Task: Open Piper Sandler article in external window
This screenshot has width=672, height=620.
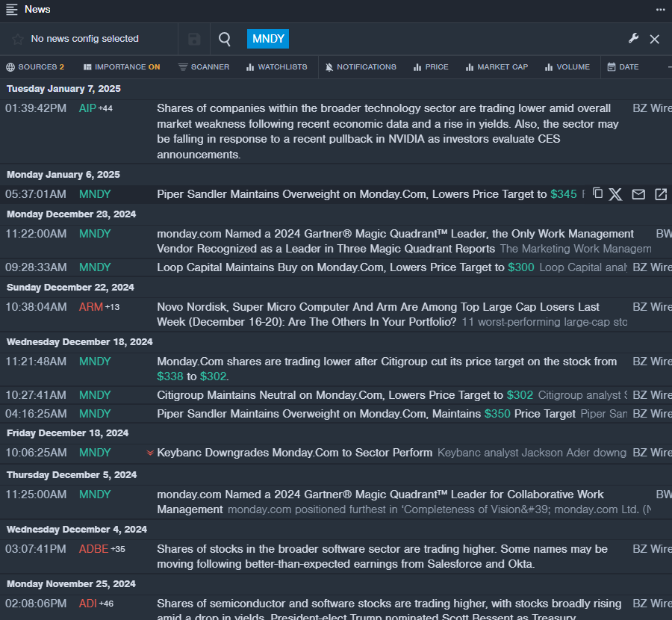Action: point(661,194)
